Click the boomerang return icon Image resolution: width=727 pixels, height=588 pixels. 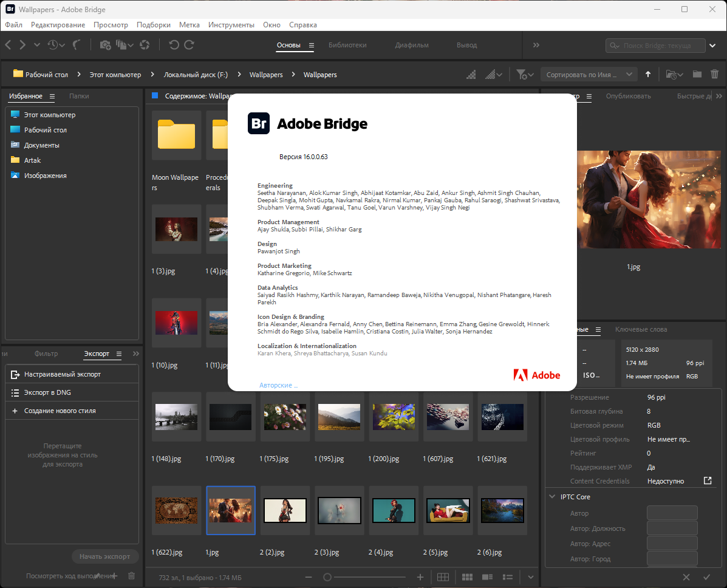pos(77,45)
